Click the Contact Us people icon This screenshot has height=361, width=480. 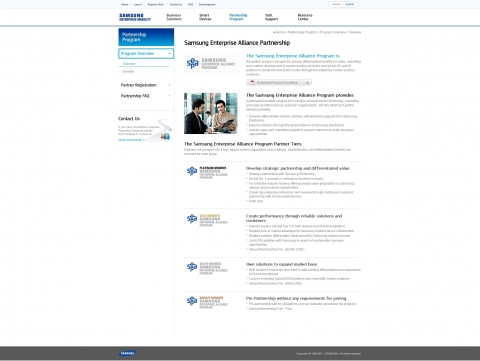pyautogui.click(x=165, y=136)
